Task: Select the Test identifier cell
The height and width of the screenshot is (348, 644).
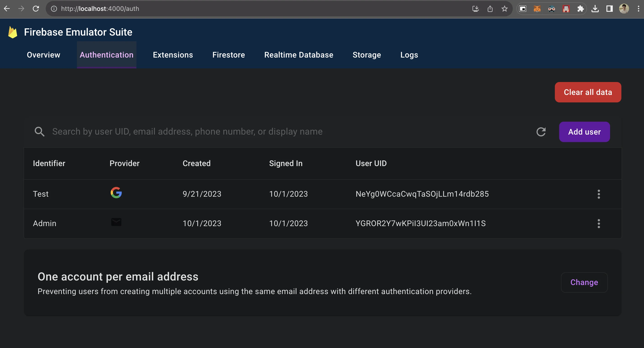Action: click(41, 194)
